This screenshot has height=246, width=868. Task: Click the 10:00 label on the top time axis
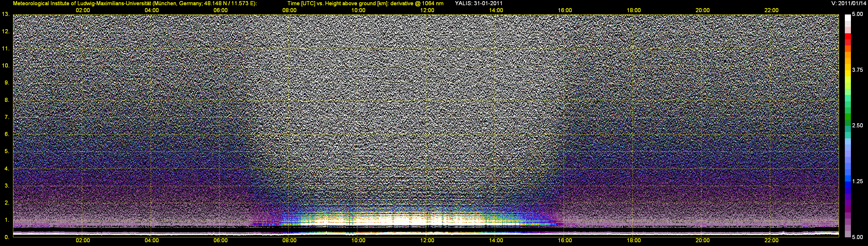tap(358, 10)
